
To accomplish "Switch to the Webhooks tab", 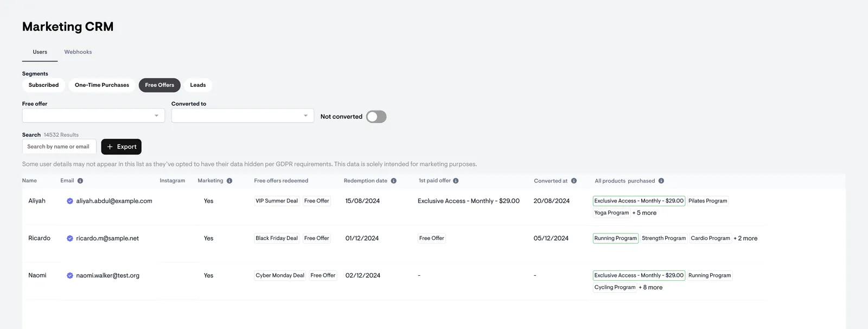I will pyautogui.click(x=78, y=52).
